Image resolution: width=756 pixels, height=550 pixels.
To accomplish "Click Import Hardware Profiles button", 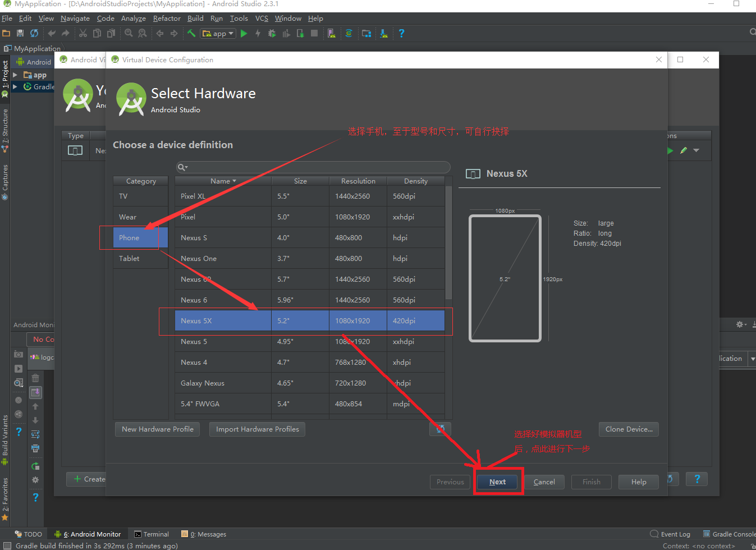I will coord(258,429).
